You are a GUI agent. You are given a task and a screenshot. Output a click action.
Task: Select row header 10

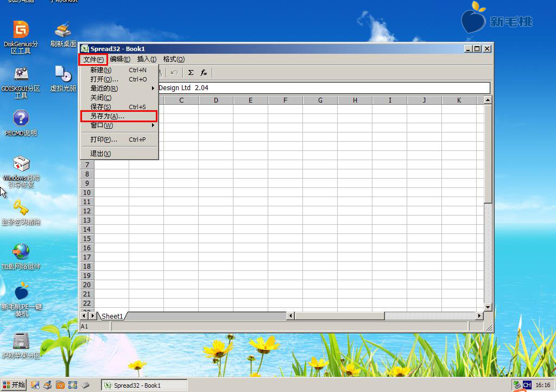pyautogui.click(x=87, y=192)
